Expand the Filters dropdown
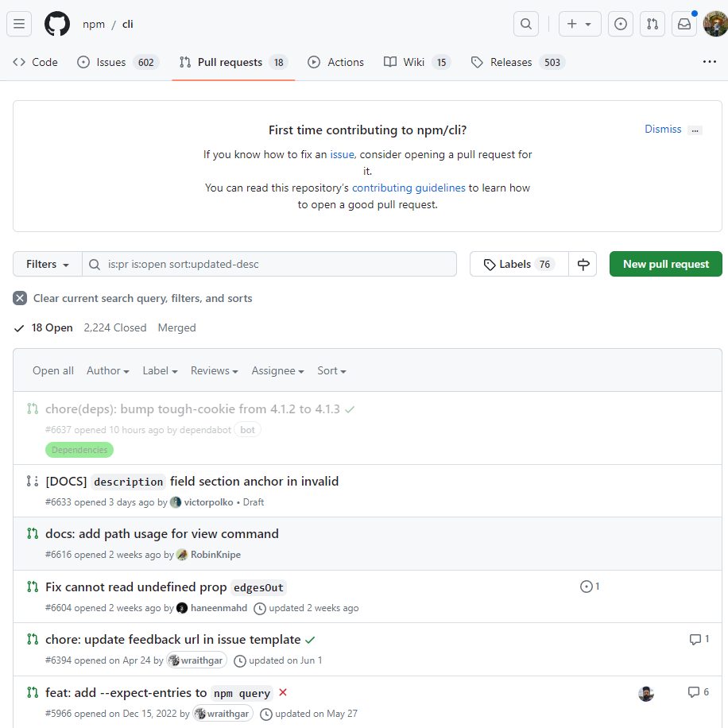Image resolution: width=728 pixels, height=728 pixels. point(48,264)
